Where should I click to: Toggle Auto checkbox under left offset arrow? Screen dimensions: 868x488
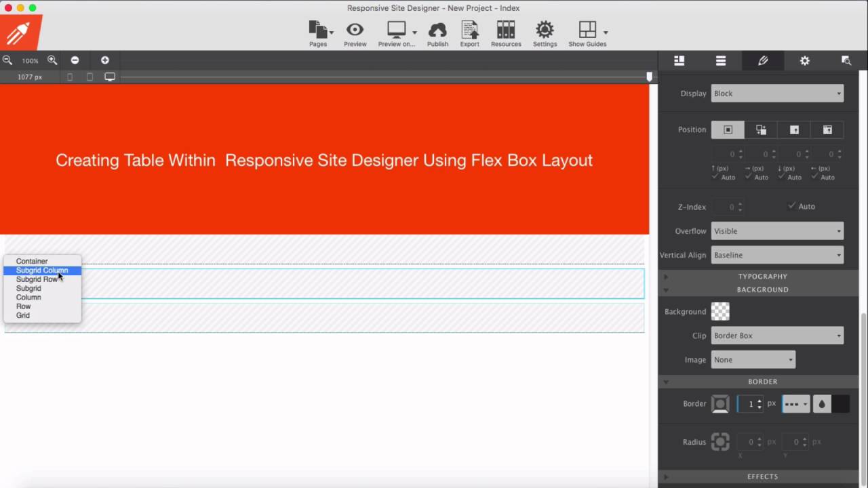(815, 177)
